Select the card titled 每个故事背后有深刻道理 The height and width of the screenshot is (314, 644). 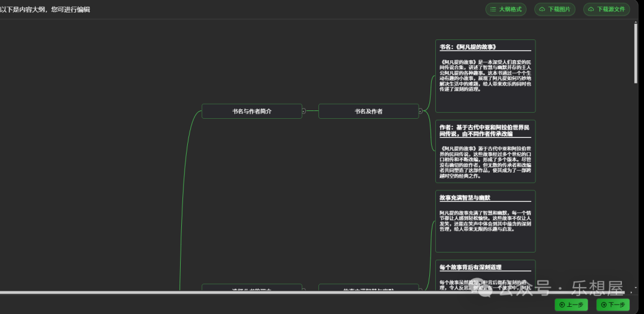485,275
